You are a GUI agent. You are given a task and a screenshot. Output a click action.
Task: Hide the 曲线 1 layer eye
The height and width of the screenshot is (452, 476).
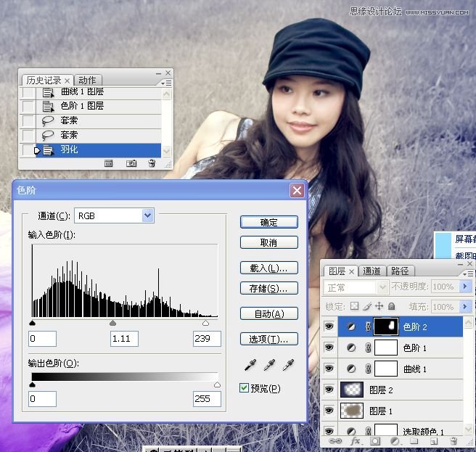[329, 369]
